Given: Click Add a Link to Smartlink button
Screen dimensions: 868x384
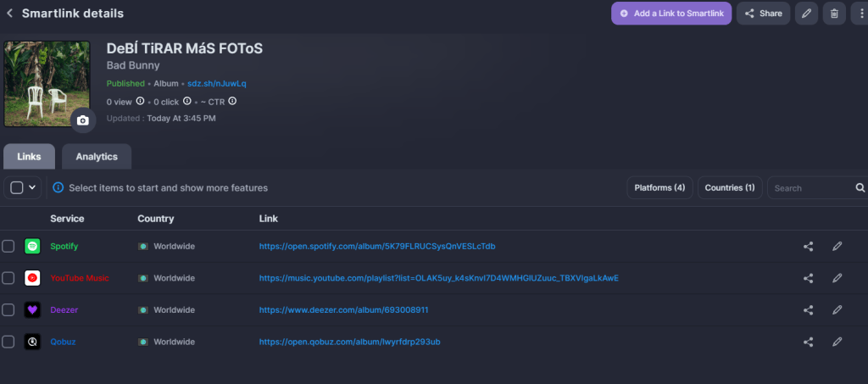Looking at the screenshot, I should [x=670, y=14].
